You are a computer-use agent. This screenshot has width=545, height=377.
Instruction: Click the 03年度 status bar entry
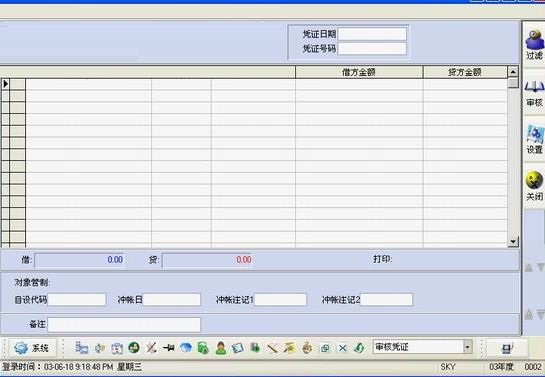(x=501, y=367)
